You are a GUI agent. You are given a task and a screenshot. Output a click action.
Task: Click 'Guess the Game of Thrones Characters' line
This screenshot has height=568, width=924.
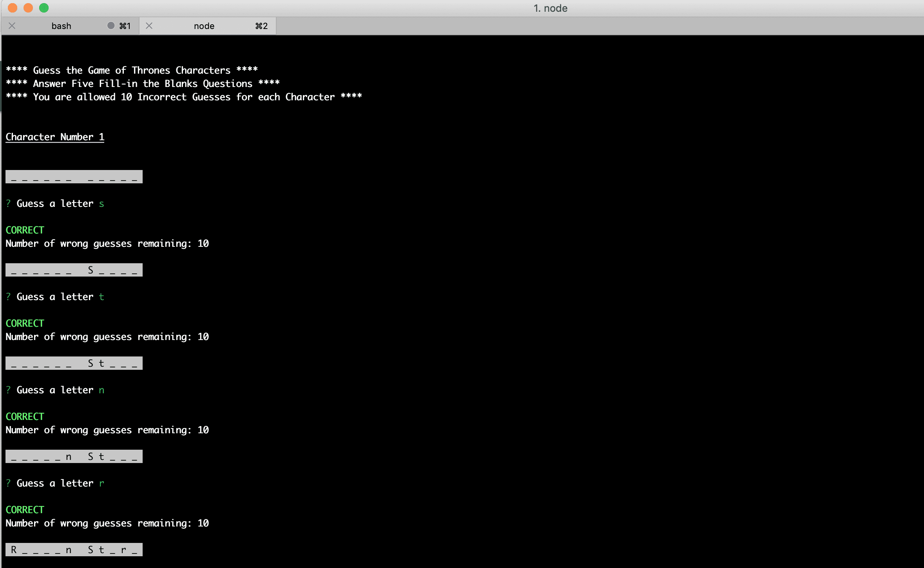[132, 70]
